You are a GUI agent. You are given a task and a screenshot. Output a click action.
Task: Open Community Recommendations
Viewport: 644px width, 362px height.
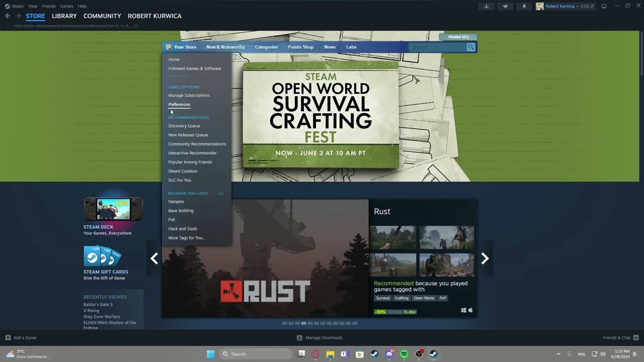197,144
